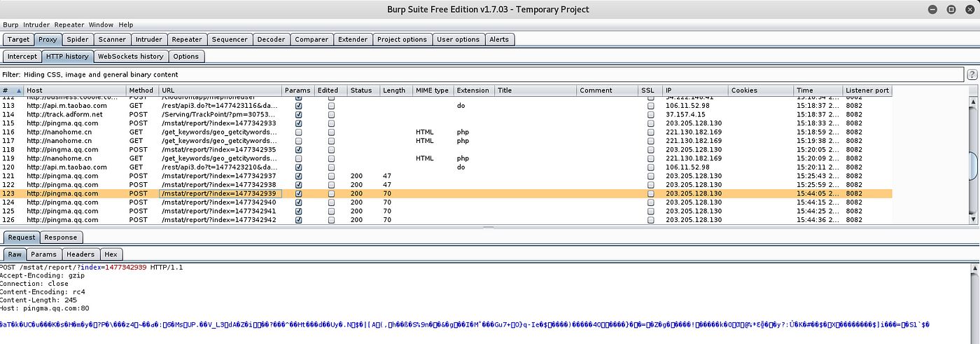
Task: Click Content-Encoding: rc4 line in request
Action: click(x=43, y=292)
